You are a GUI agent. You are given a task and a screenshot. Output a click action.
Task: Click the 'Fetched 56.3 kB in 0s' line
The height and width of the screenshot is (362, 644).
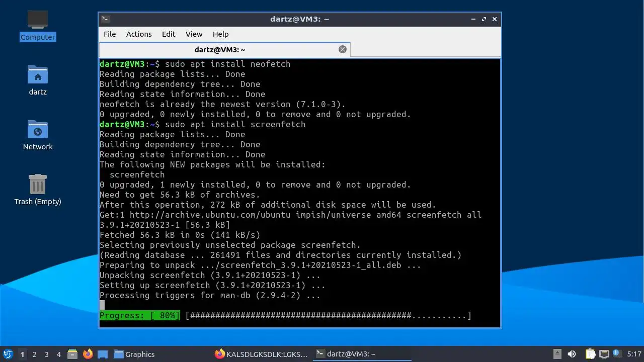click(x=180, y=235)
